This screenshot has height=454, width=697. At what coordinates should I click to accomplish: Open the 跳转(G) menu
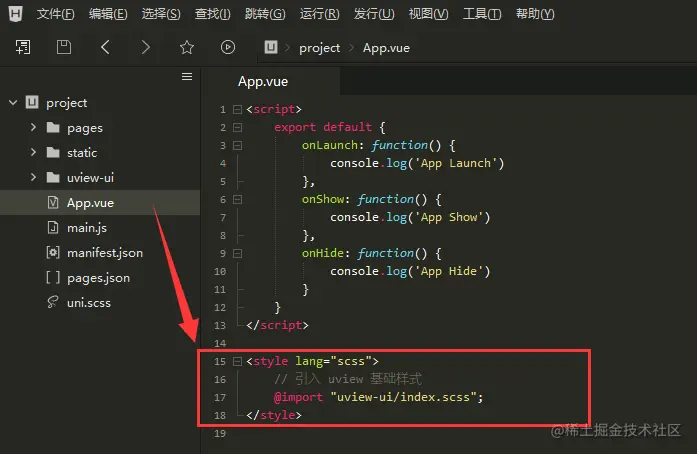pyautogui.click(x=265, y=14)
